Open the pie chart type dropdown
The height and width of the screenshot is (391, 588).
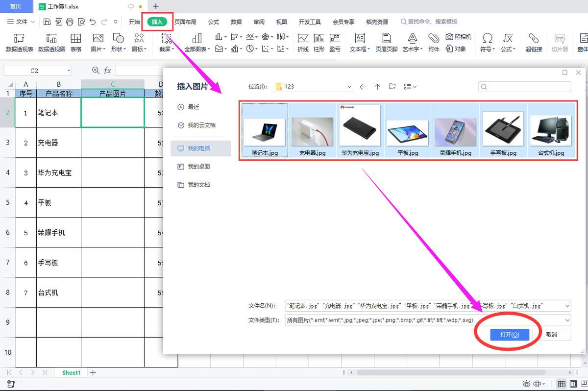point(252,49)
